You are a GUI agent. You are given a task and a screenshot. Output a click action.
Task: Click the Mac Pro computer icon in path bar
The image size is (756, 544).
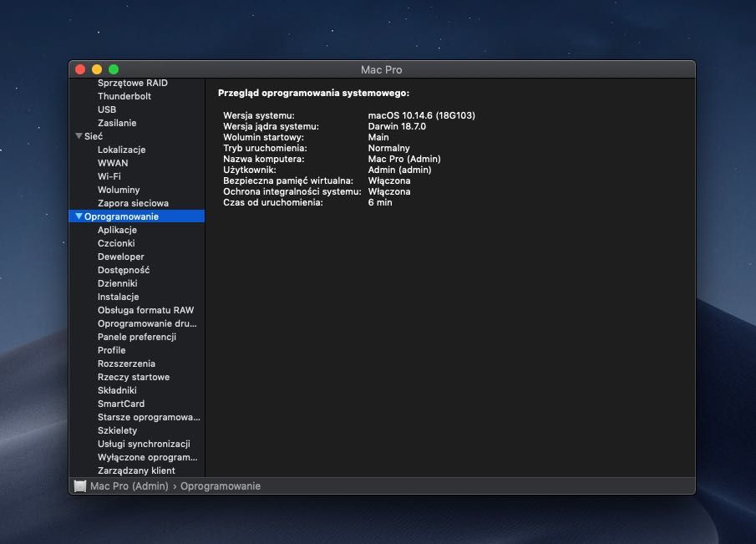(x=80, y=486)
